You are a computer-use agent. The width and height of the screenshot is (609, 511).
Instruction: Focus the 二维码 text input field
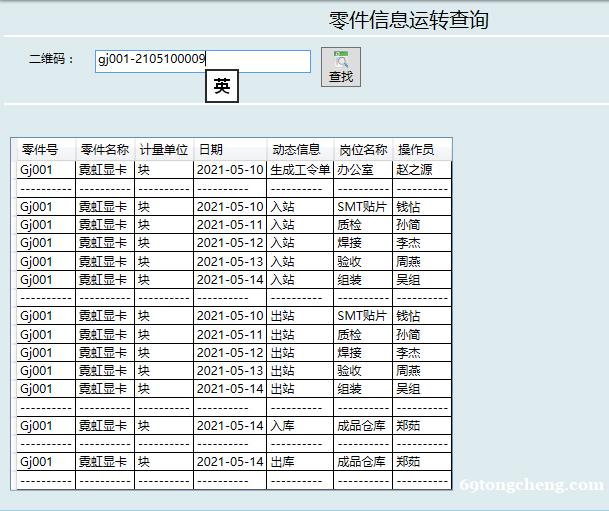pos(202,61)
